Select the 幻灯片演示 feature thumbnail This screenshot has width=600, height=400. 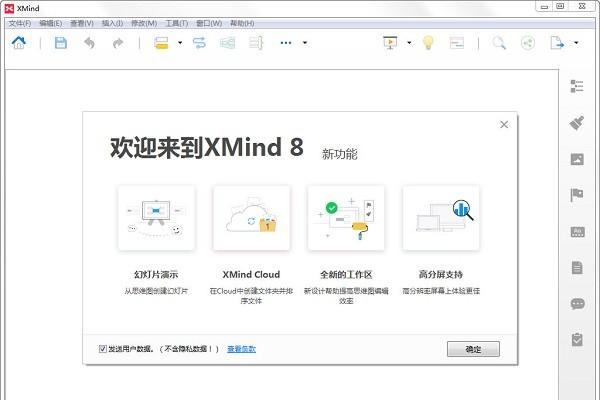point(156,218)
